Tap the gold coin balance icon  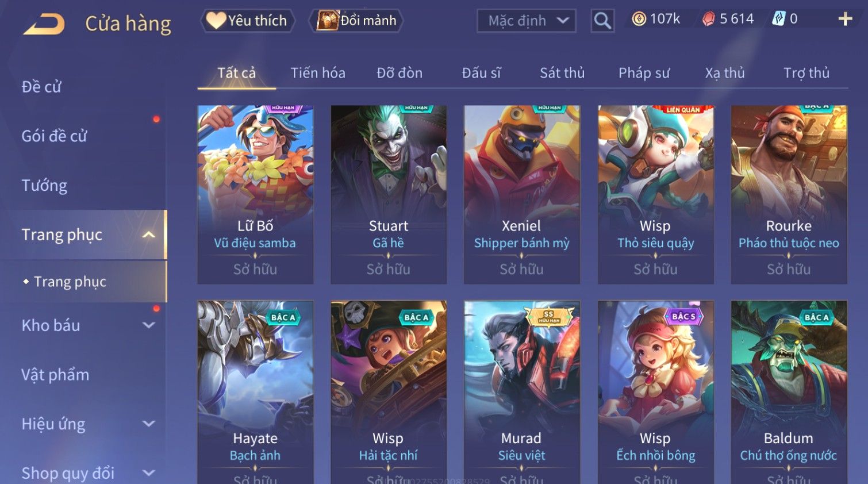(x=639, y=19)
